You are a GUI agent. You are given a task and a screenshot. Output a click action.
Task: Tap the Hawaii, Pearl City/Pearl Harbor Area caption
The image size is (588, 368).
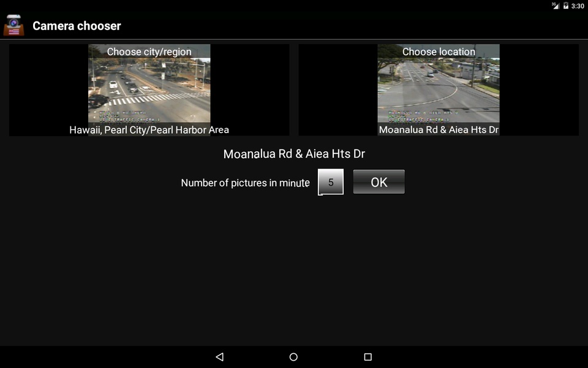coord(149,130)
